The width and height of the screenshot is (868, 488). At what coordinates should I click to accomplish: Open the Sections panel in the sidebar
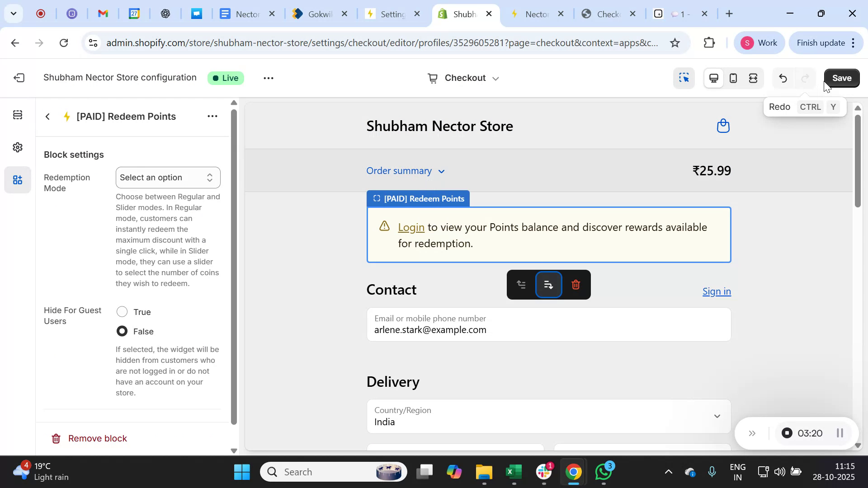[x=17, y=115]
